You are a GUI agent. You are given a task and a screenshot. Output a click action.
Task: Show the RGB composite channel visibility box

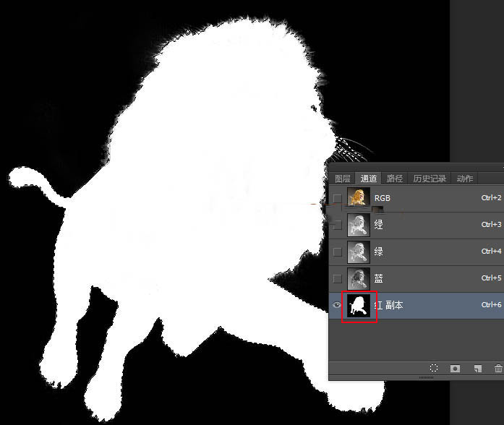coord(337,198)
